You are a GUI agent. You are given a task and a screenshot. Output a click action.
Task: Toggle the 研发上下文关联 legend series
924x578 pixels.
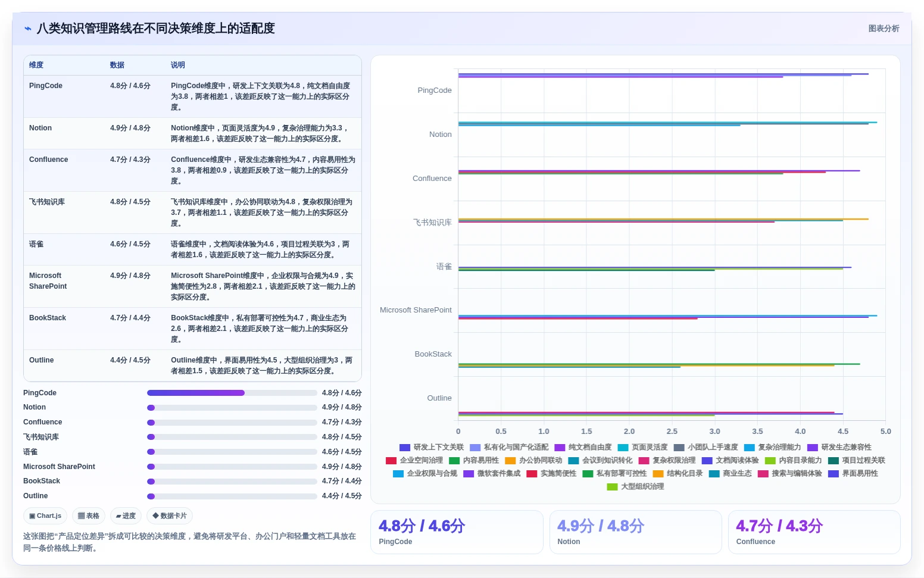(432, 447)
